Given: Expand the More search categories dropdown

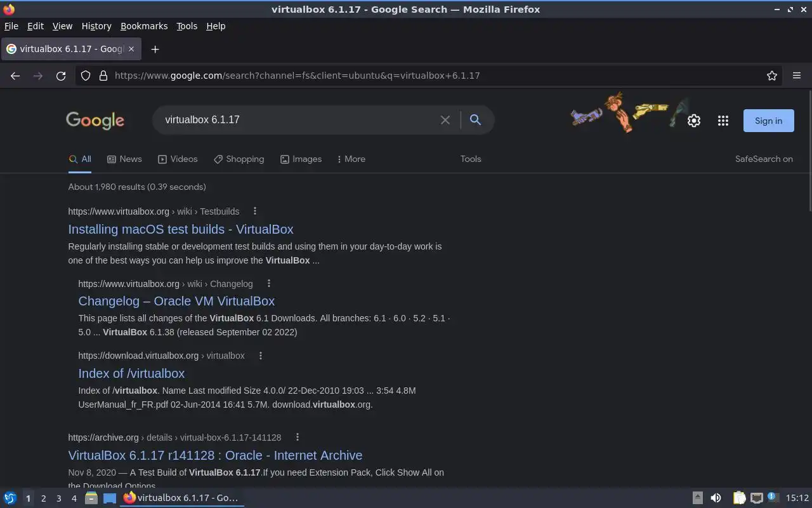Looking at the screenshot, I should [351, 159].
